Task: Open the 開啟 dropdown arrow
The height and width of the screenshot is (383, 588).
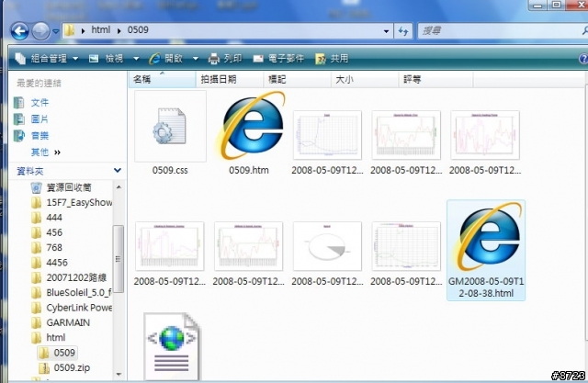Action: click(x=196, y=59)
